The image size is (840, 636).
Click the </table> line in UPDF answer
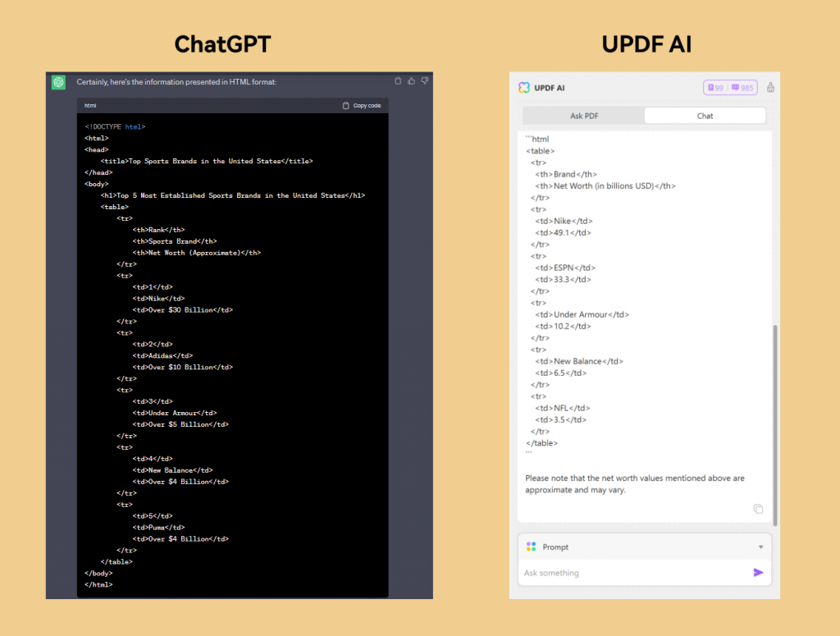[541, 443]
